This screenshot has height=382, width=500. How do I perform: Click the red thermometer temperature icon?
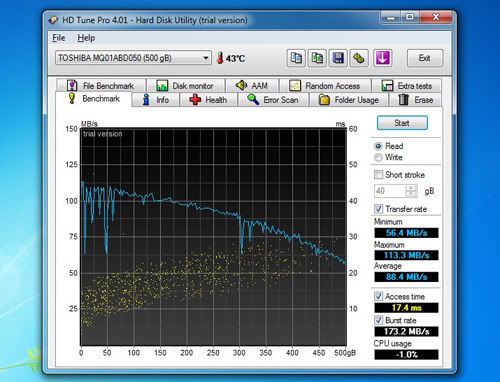[x=220, y=58]
